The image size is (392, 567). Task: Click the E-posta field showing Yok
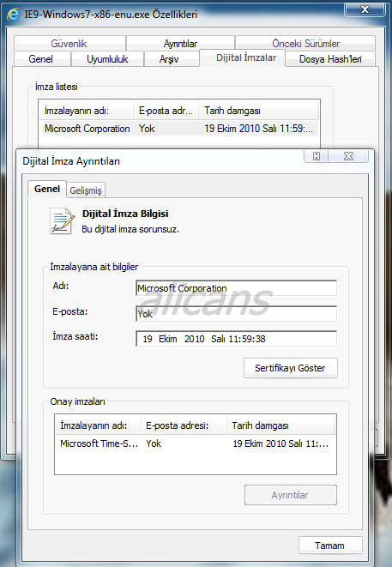(x=236, y=313)
